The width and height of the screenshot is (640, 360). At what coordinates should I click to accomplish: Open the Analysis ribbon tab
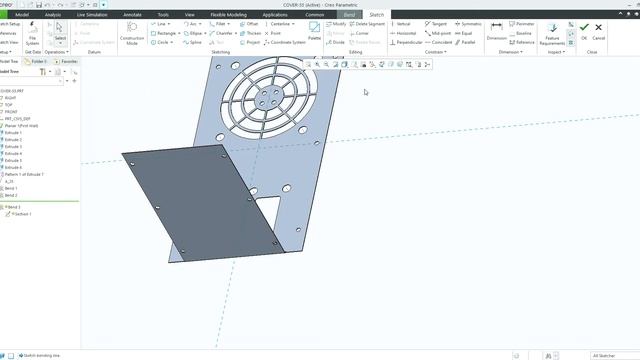(53, 15)
